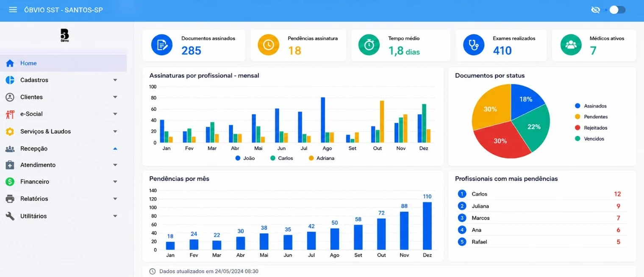The width and height of the screenshot is (644, 277).
Task: Click the Dados atualizados em 24/05/2024 text
Action: pos(209,271)
